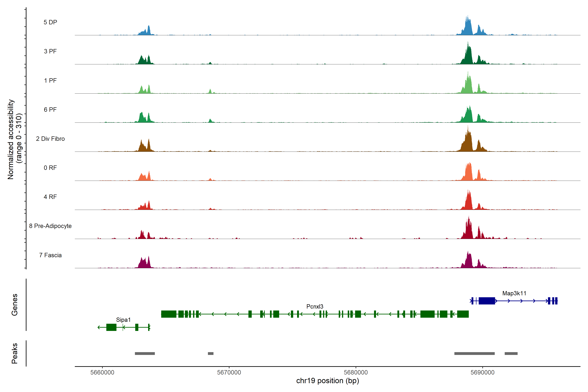
Task: Click the 3 PF track label
Action: [50, 51]
